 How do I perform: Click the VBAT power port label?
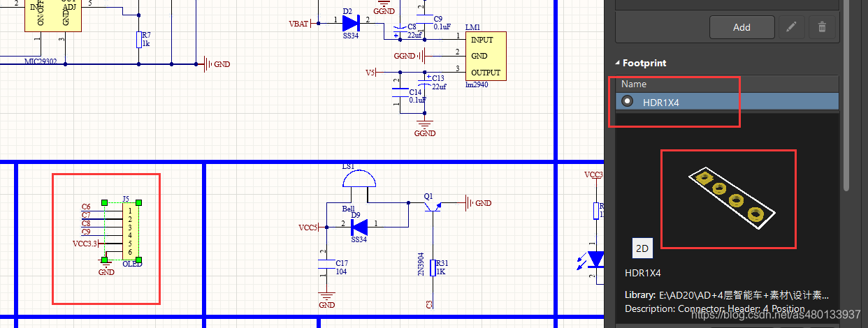click(298, 24)
